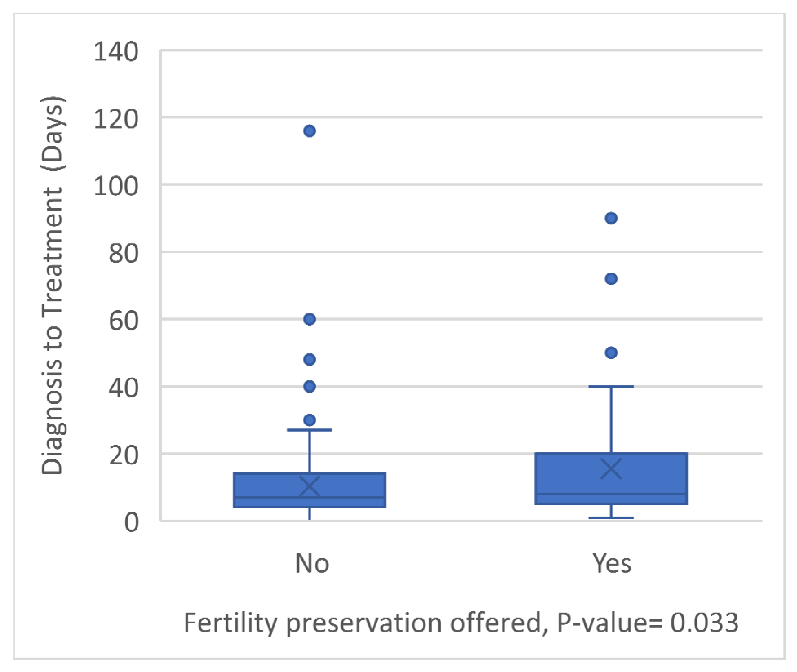The height and width of the screenshot is (672, 797).
Task: Click the 140 value on the vertical axis
Action: (x=116, y=52)
